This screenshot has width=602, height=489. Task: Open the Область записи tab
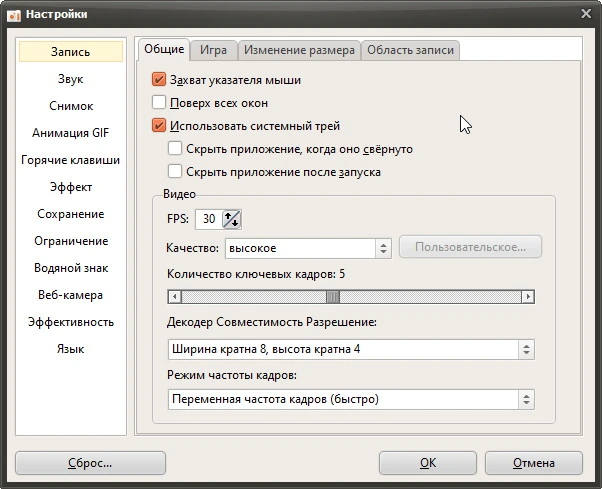(x=410, y=50)
